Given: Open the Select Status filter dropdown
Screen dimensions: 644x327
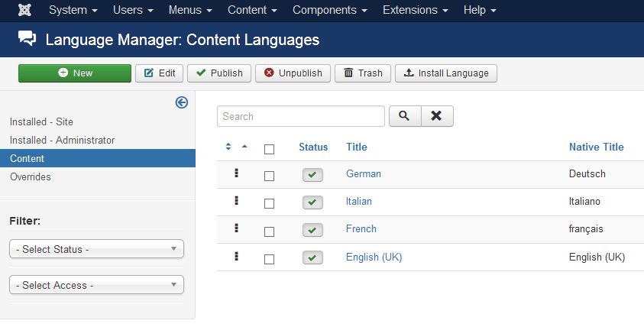Looking at the screenshot, I should (x=96, y=249).
